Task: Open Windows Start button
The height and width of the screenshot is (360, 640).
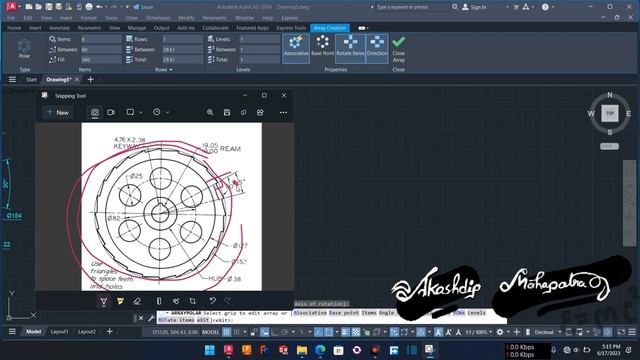Action: [210, 350]
